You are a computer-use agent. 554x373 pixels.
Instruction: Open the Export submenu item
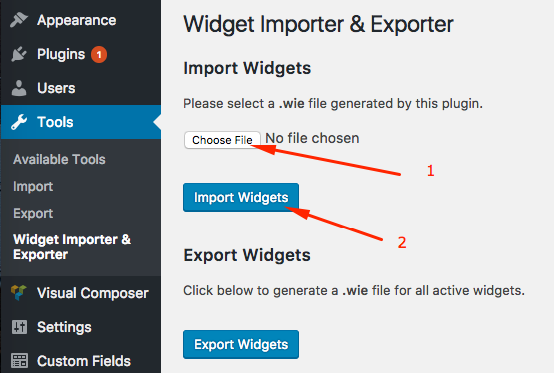[x=33, y=213]
